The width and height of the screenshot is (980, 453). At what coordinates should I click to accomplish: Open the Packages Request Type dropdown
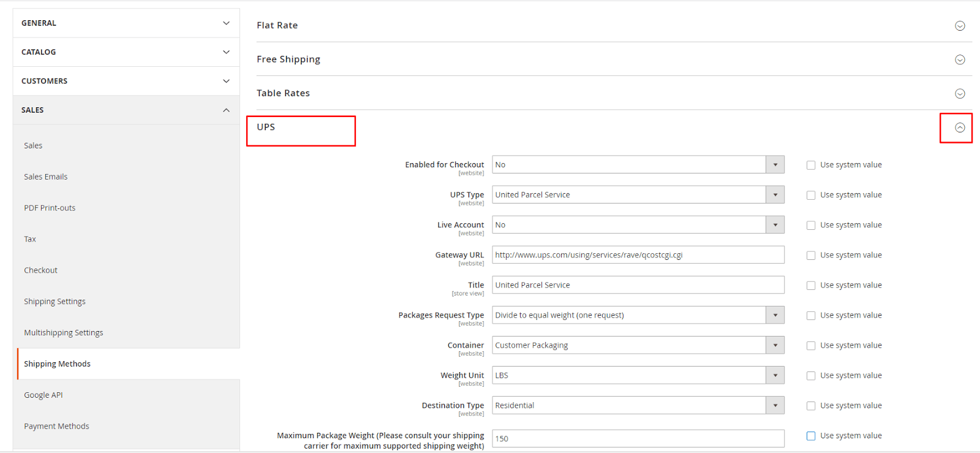pos(638,314)
